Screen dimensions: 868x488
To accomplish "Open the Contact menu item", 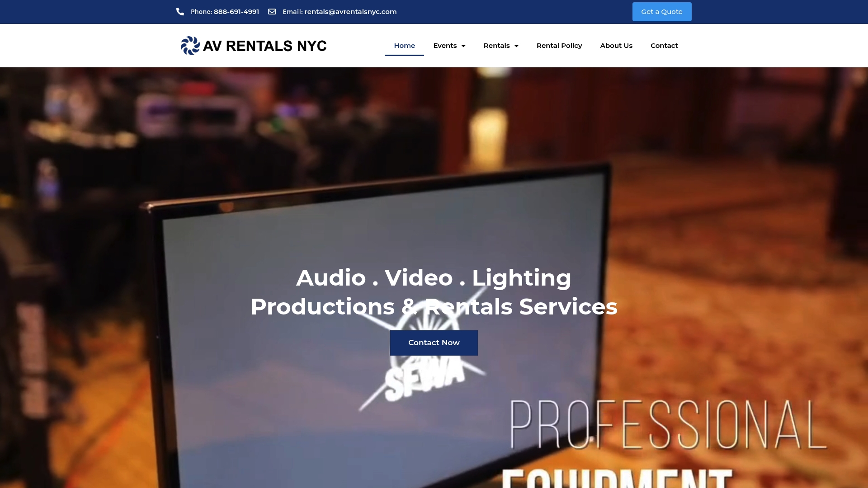I will coord(664,46).
